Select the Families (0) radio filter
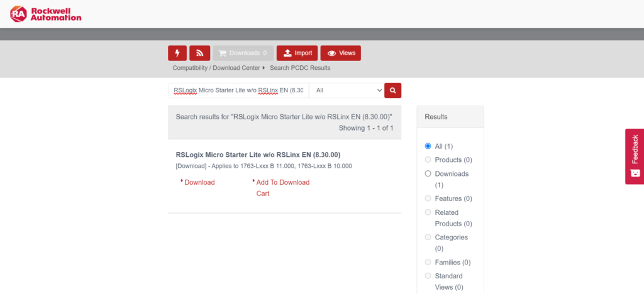644x294 pixels. pos(428,262)
